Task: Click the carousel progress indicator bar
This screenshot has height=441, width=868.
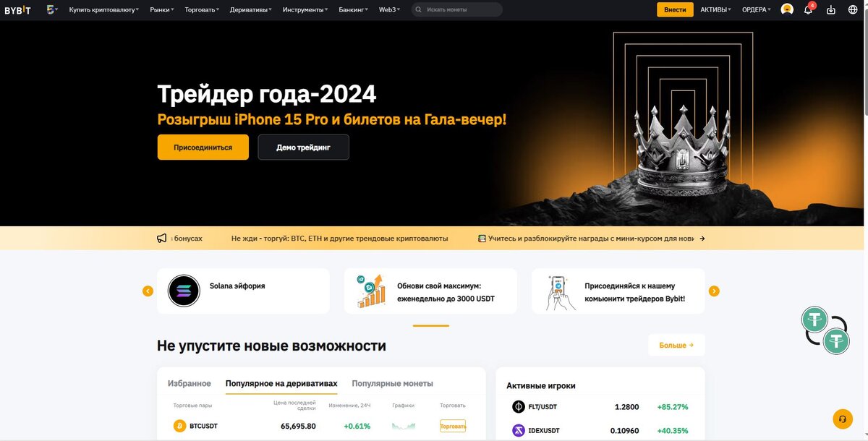Action: (x=431, y=325)
